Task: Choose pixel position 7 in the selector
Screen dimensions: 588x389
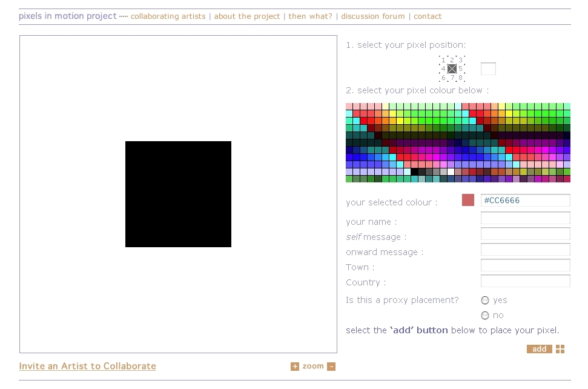Action: pyautogui.click(x=452, y=78)
